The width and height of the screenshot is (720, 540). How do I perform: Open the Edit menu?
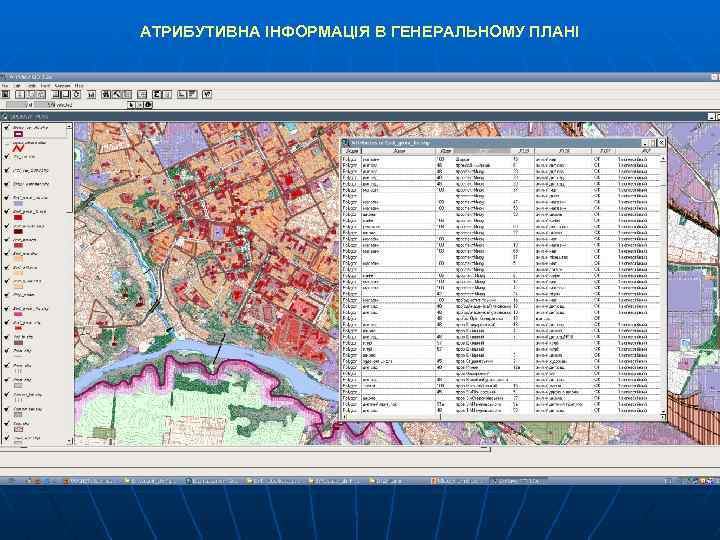[x=17, y=85]
